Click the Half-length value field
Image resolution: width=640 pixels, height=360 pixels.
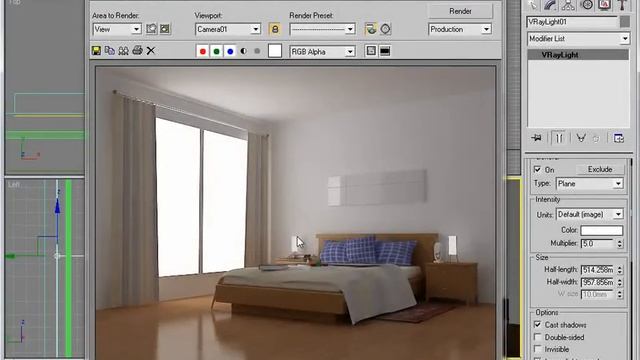click(598, 270)
